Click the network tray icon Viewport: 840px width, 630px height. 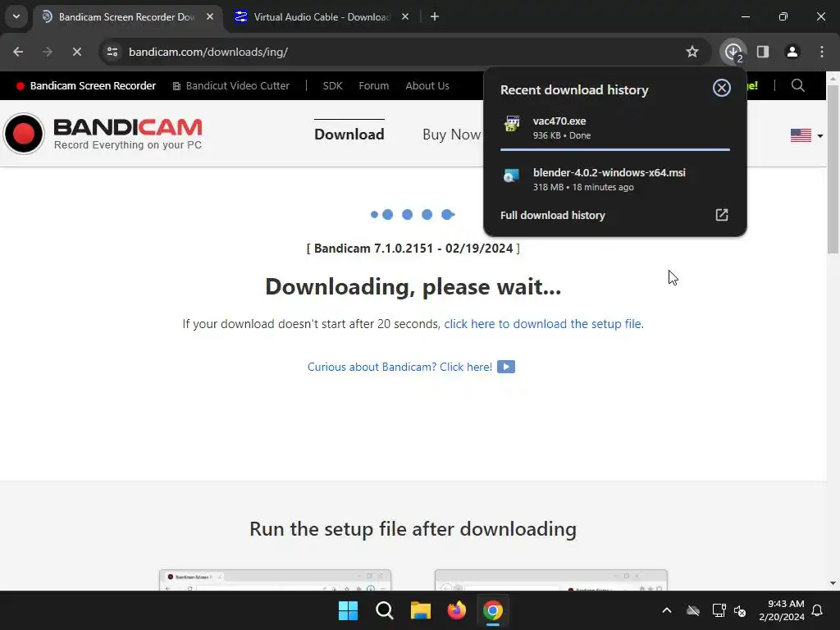pyautogui.click(x=719, y=610)
